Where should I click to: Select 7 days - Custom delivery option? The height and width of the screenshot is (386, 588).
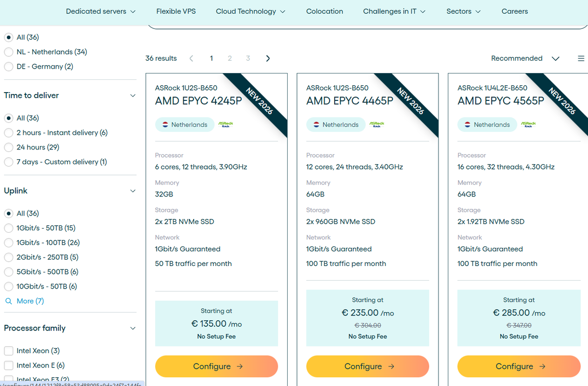9,162
